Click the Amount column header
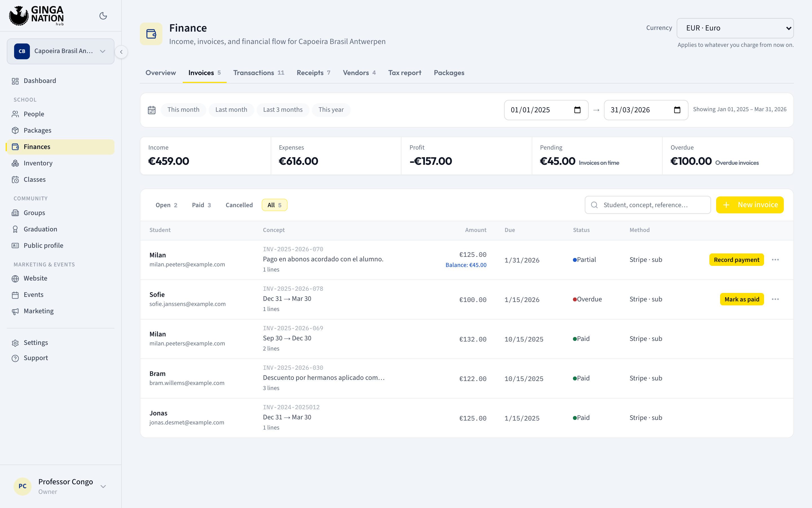Viewport: 812px width, 508px height. pyautogui.click(x=475, y=230)
